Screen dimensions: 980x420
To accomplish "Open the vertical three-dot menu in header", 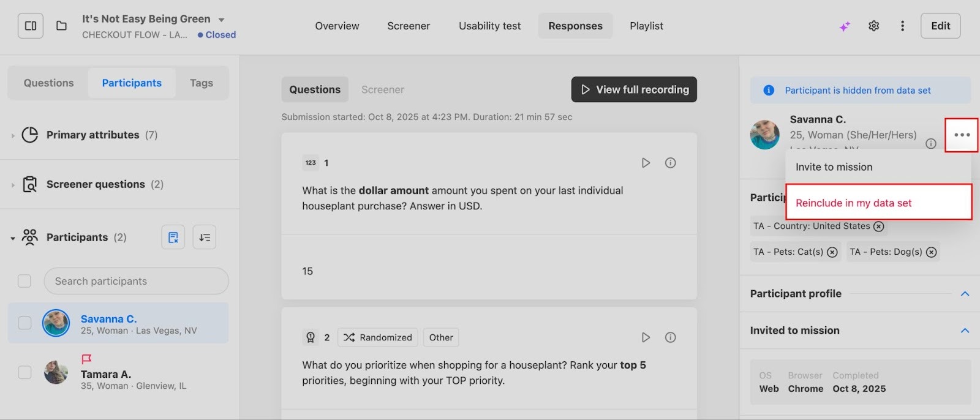I will point(902,26).
